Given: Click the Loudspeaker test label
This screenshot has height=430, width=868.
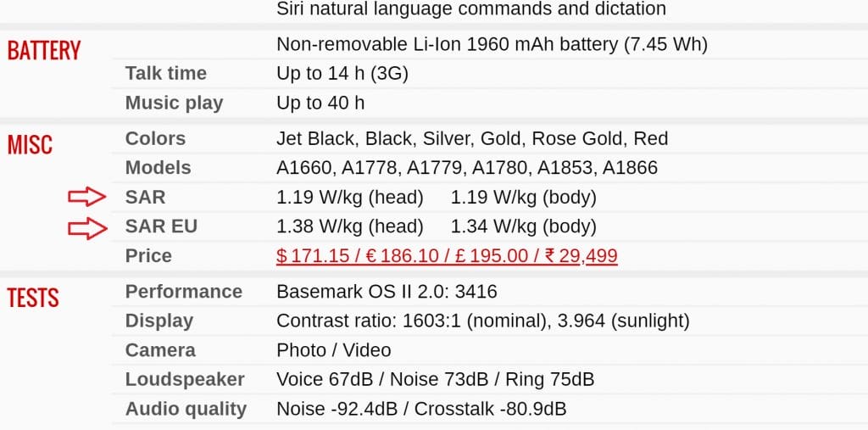Looking at the screenshot, I should pyautogui.click(x=185, y=379).
